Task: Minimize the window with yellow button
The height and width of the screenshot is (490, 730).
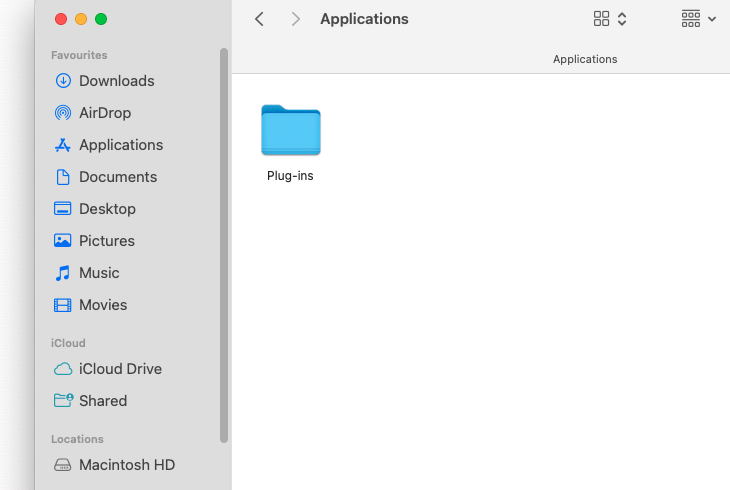Action: (81, 19)
